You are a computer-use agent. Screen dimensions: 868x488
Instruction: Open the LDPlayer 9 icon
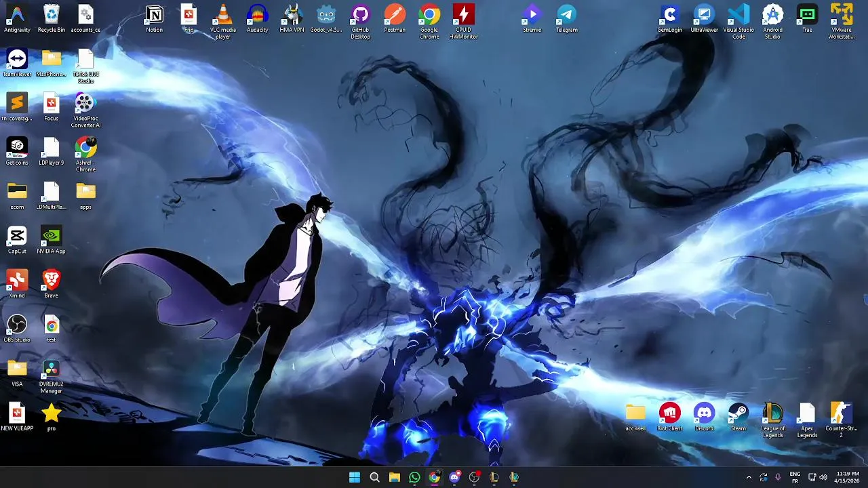coord(52,151)
